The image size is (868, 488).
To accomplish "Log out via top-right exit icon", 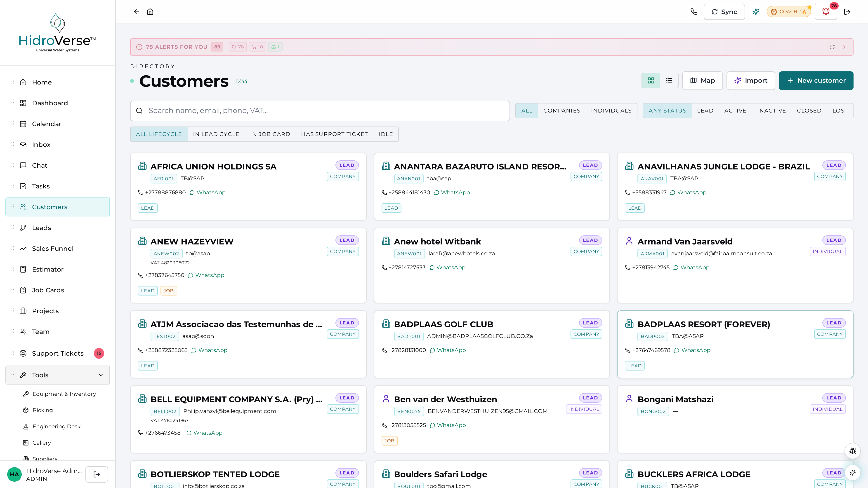I will (x=847, y=12).
